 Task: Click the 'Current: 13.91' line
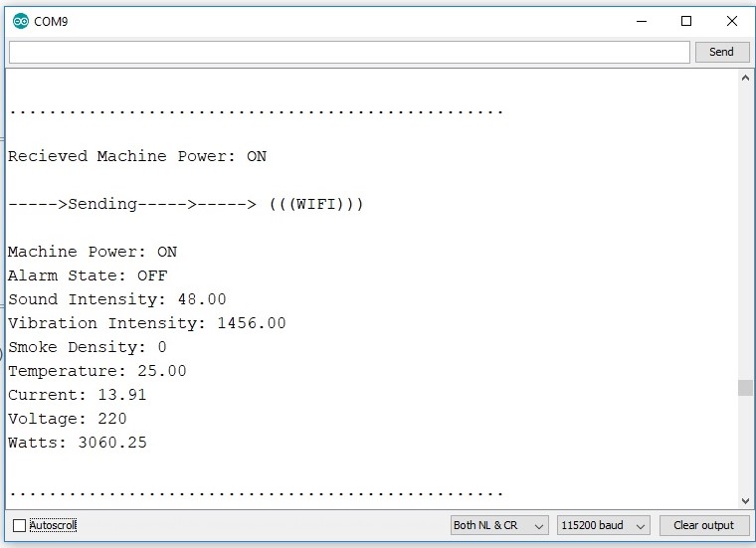(x=78, y=395)
